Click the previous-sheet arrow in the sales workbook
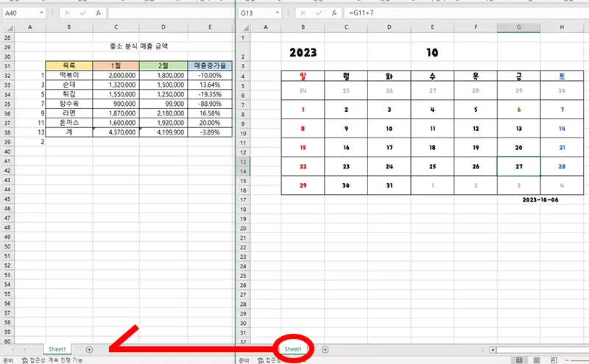Image resolution: width=589 pixels, height=364 pixels. tap(13, 349)
